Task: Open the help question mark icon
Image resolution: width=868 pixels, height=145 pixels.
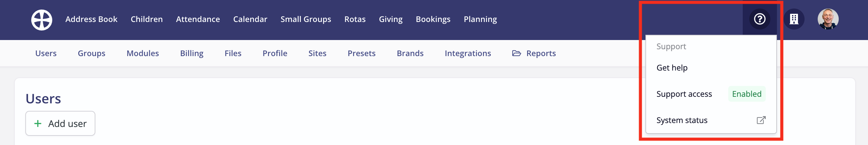Action: pos(759,19)
